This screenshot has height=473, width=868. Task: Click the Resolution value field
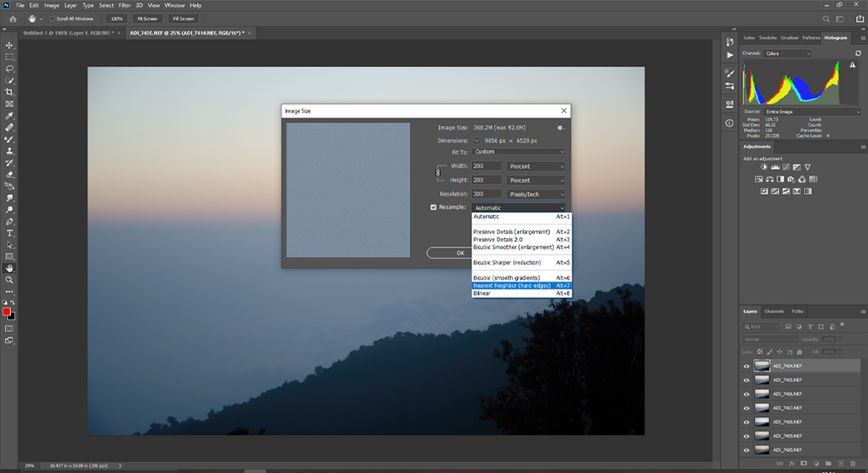[x=487, y=194]
